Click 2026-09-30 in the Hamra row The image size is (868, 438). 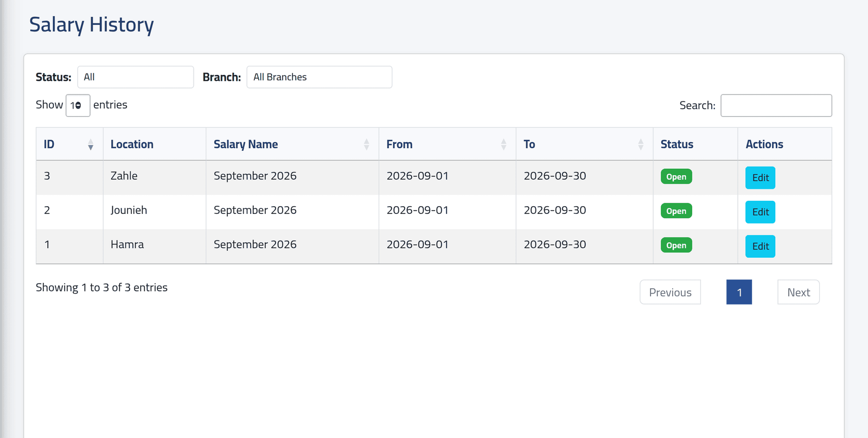click(555, 244)
